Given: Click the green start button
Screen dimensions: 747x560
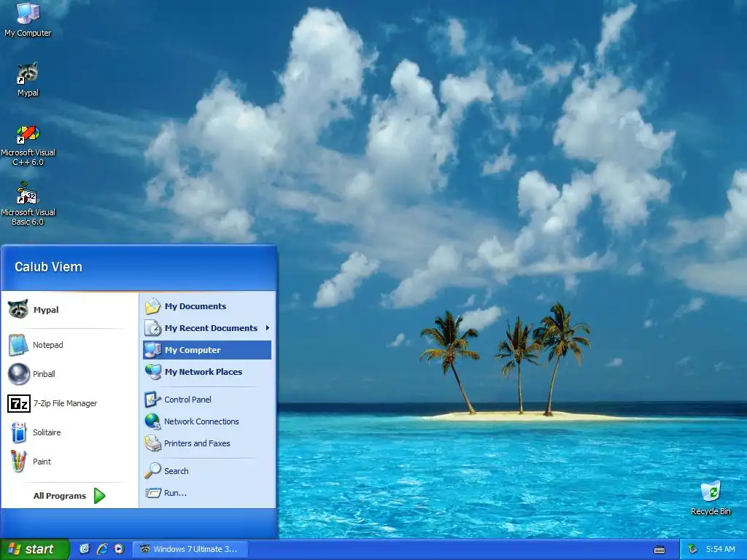Looking at the screenshot, I should [x=34, y=549].
